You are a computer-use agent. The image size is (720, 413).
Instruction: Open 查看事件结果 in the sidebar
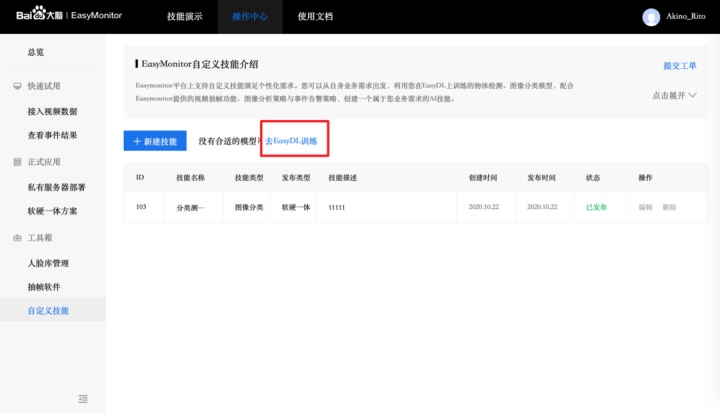[x=52, y=135]
